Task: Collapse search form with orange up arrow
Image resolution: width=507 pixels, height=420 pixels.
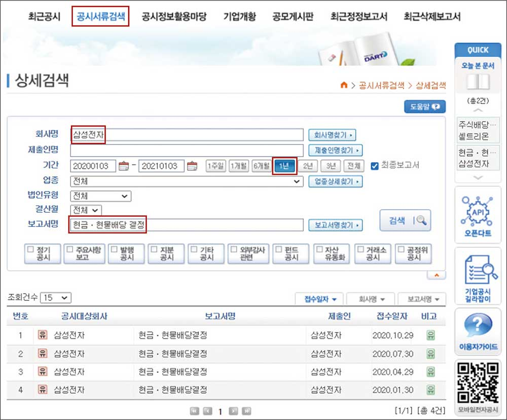Action: [437, 275]
